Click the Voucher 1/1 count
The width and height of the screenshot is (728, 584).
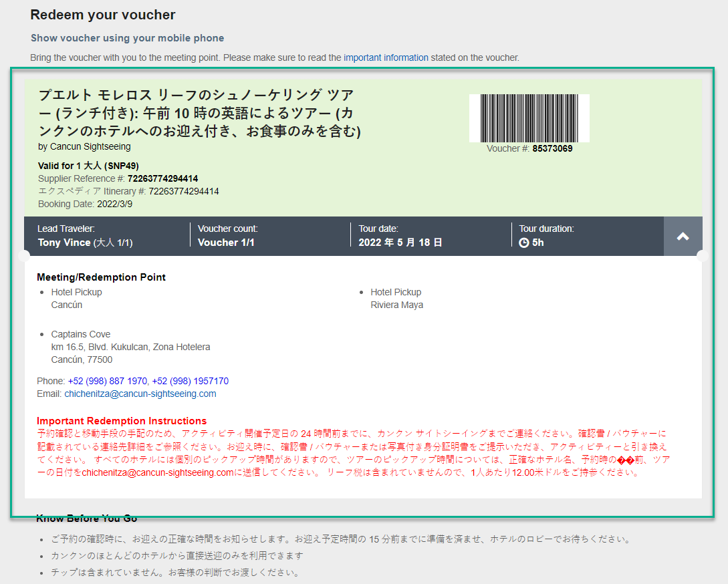tap(226, 243)
